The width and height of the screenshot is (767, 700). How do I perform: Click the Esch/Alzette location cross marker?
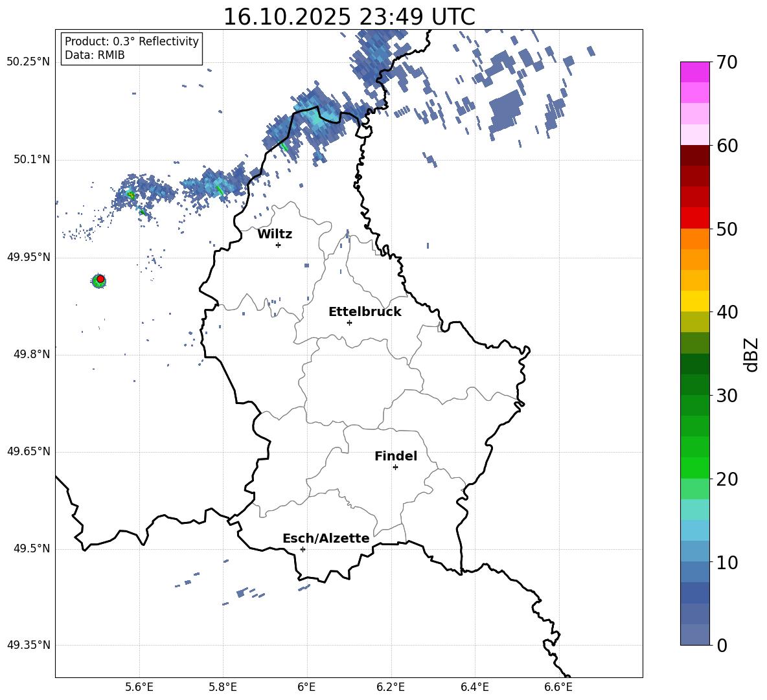pyautogui.click(x=303, y=549)
